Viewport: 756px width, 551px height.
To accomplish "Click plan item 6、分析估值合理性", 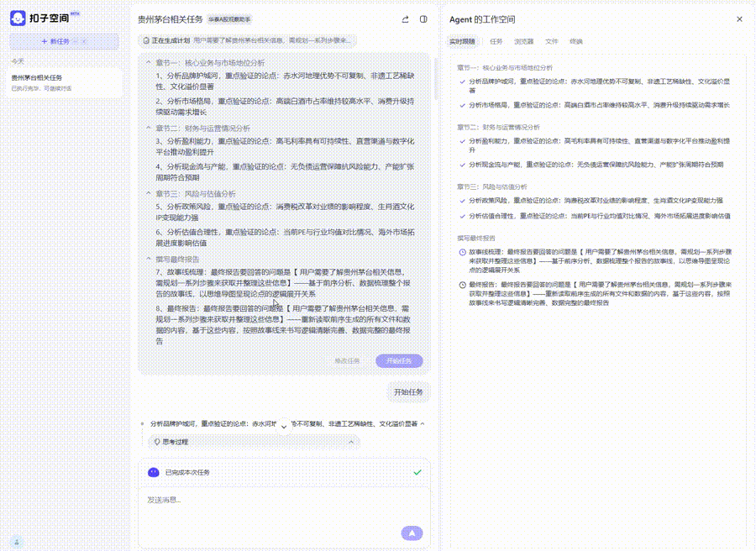I will [285, 238].
